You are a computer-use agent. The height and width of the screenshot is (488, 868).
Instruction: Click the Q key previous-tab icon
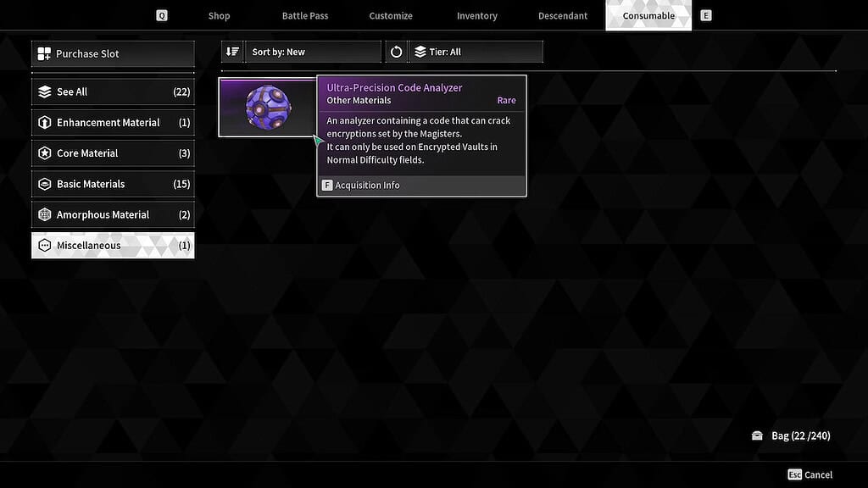[x=162, y=15]
